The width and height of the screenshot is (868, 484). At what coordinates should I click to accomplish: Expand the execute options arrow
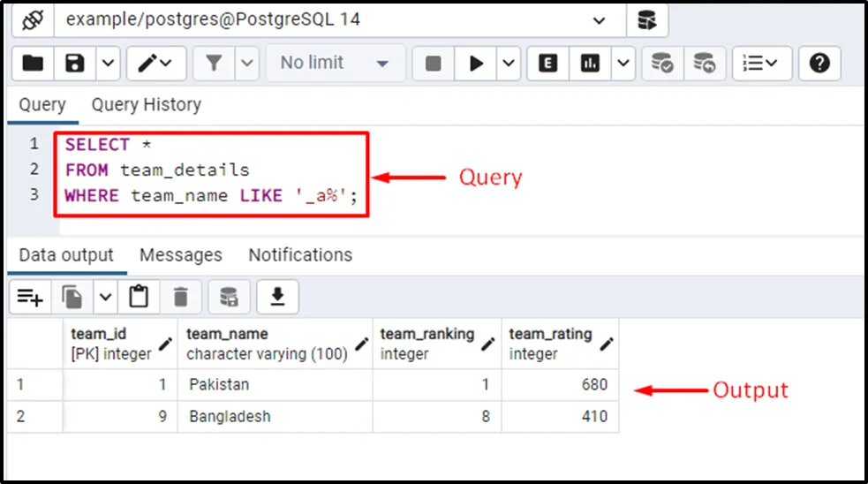(509, 63)
